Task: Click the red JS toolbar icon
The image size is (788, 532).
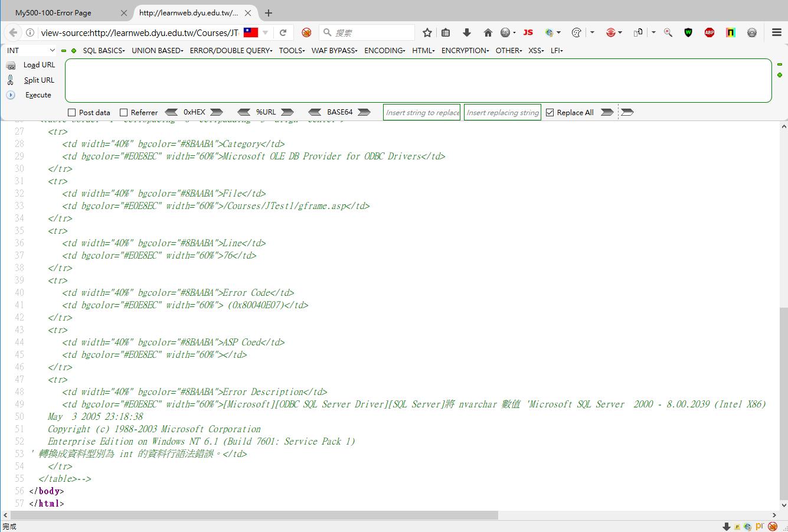Action: click(x=528, y=32)
